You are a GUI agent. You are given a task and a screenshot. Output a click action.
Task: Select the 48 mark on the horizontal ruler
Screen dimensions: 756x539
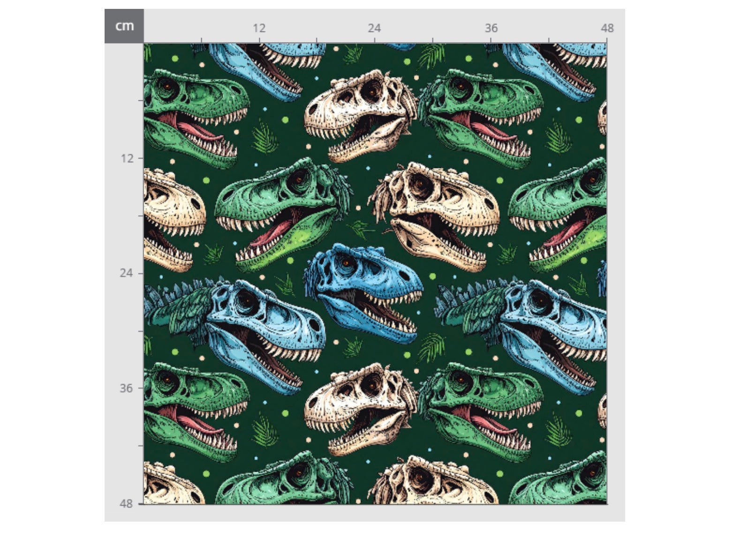pos(607,28)
